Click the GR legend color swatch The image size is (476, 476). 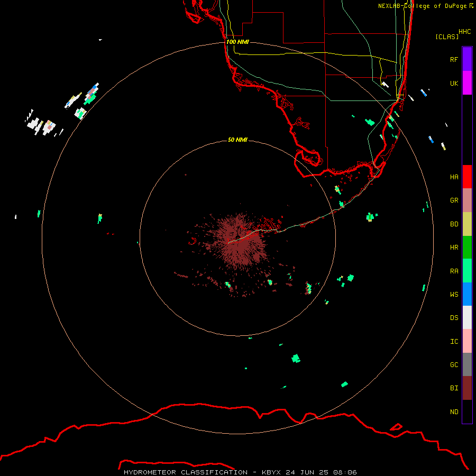pyautogui.click(x=467, y=200)
